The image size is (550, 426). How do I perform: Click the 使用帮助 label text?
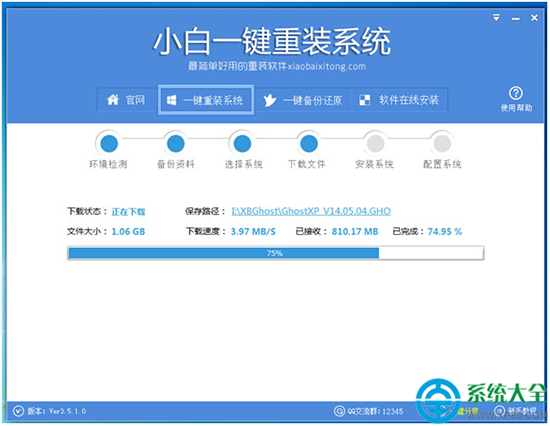[x=516, y=108]
